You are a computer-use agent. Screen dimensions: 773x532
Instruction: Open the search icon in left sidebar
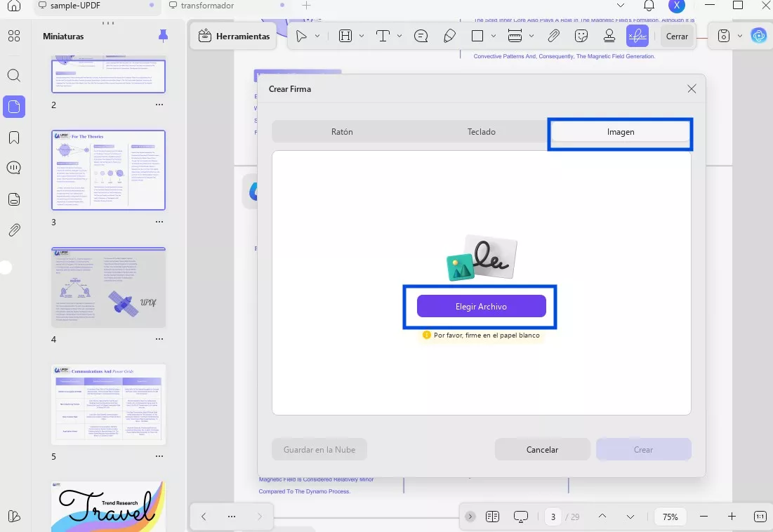pos(14,75)
